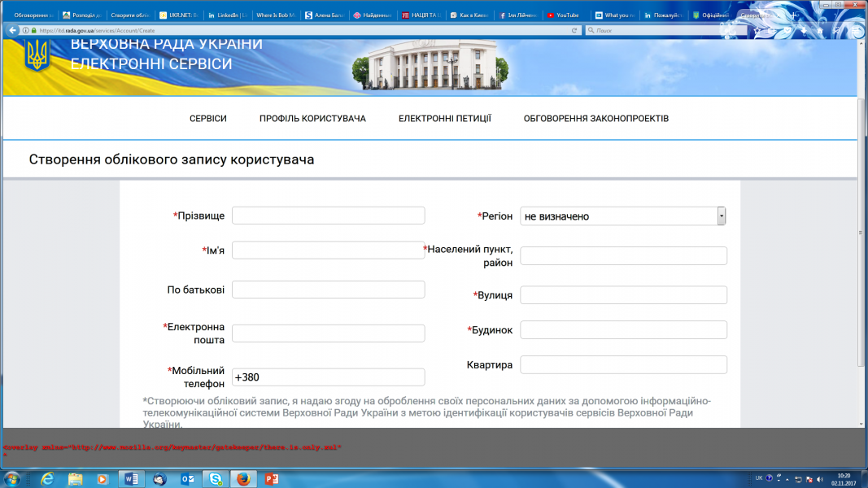Click the browser back arrow button
Image resolution: width=868 pixels, height=488 pixels.
point(11,30)
